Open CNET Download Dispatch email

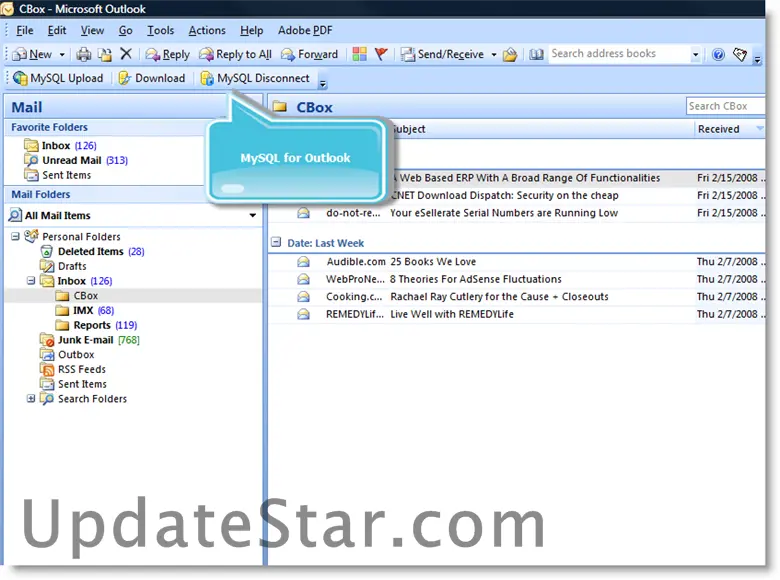point(577,195)
